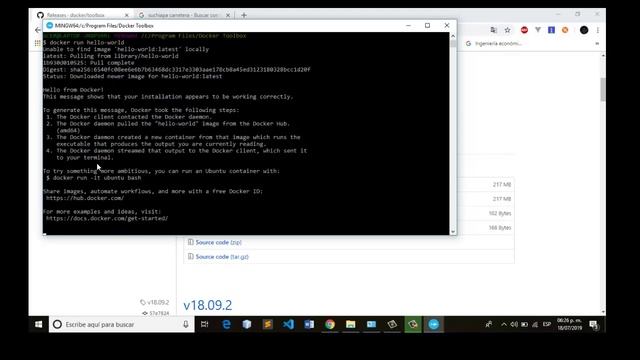
Task: Click the terminal scrollbar down arrow
Action: click(453, 232)
